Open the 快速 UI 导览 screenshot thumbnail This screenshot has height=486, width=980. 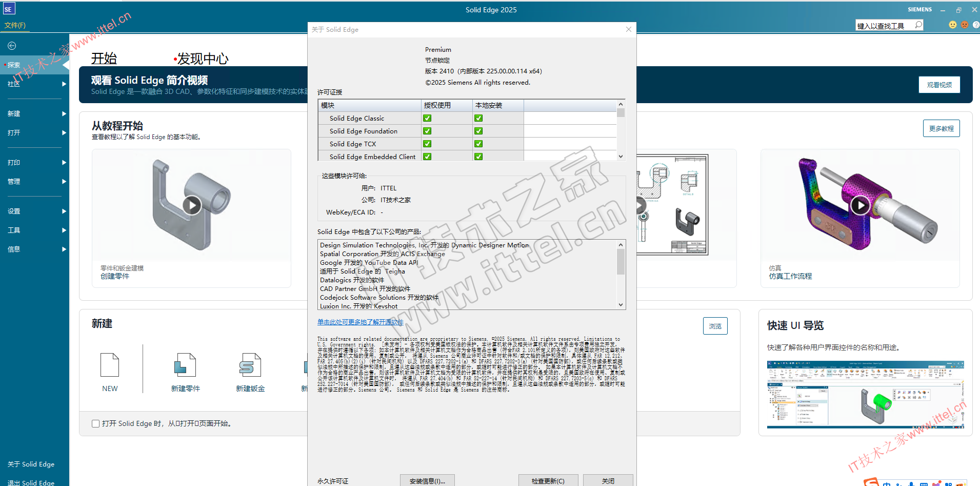[865, 394]
